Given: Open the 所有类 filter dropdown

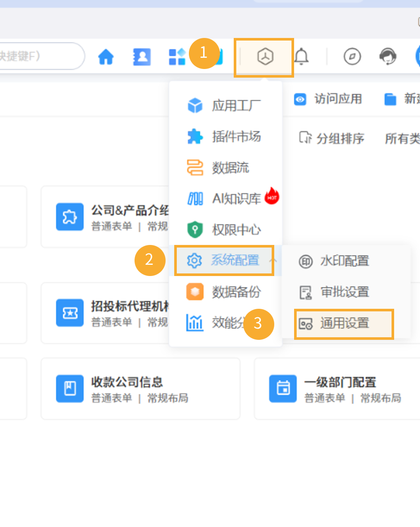Looking at the screenshot, I should (x=402, y=138).
